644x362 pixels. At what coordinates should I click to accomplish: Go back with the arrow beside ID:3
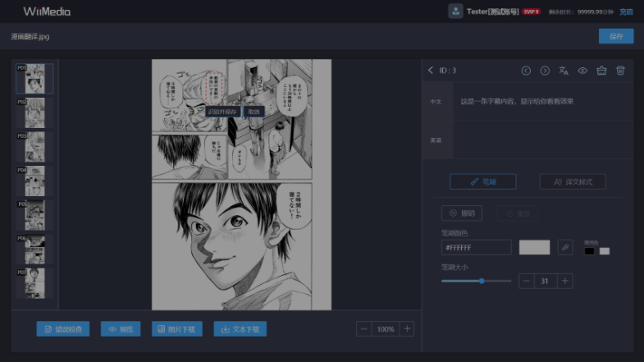click(x=431, y=71)
